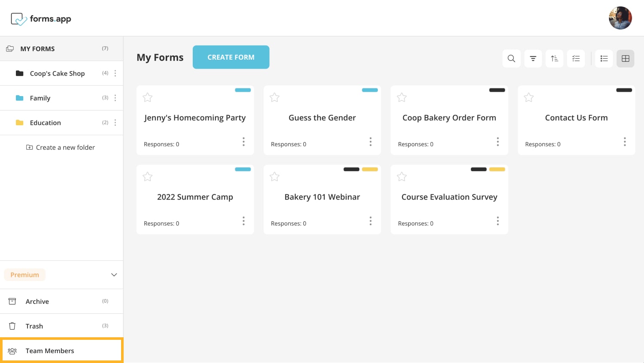Open Coop's Cake Shop folder options
This screenshot has height=363, width=644.
pyautogui.click(x=115, y=73)
